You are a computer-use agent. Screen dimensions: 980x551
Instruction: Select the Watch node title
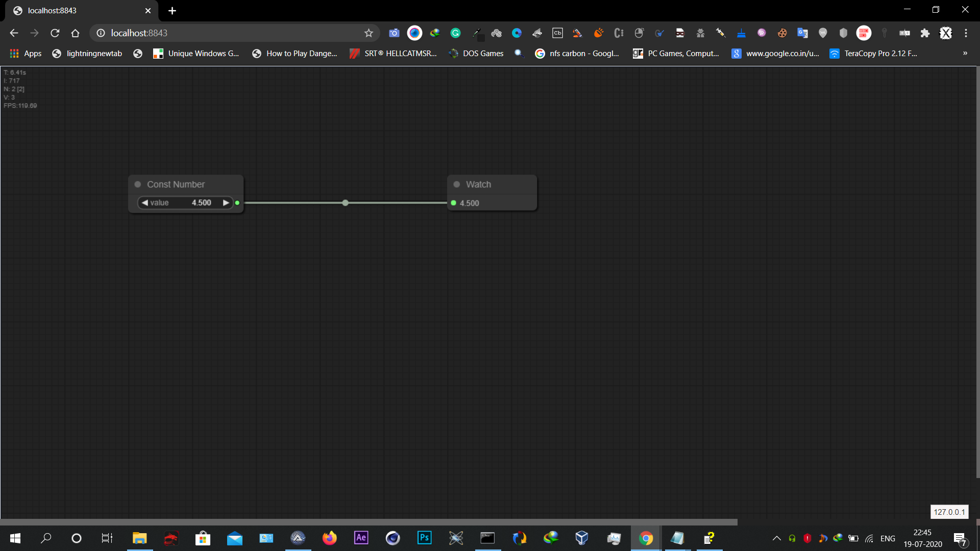(478, 184)
